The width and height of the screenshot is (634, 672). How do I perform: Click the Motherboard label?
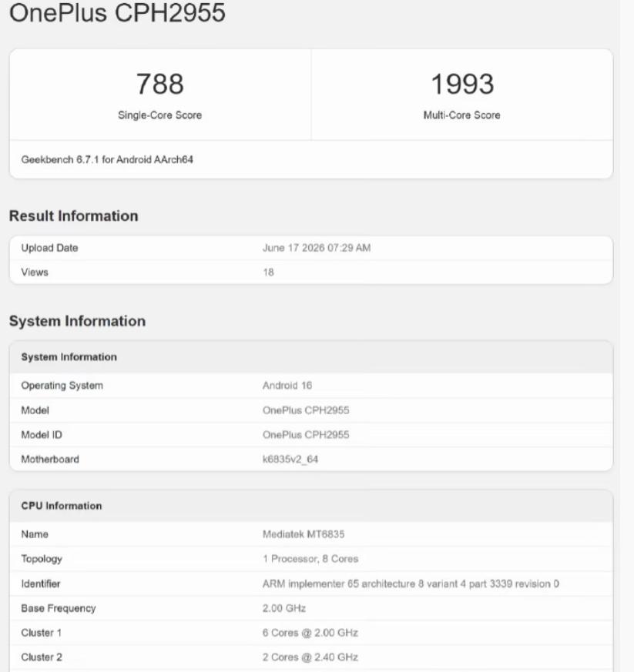[50, 459]
